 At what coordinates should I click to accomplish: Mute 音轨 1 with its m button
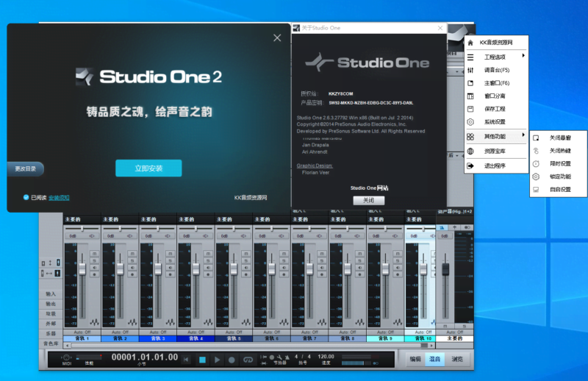pos(94,254)
